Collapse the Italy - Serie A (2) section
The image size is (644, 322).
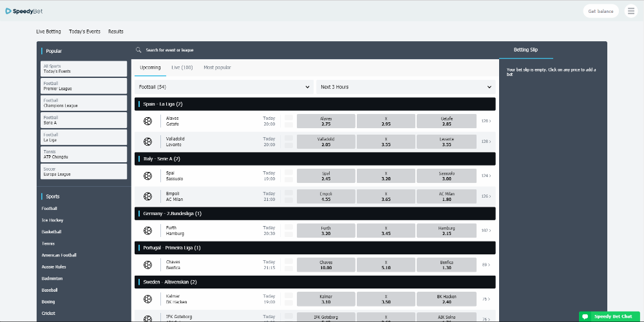[315, 158]
